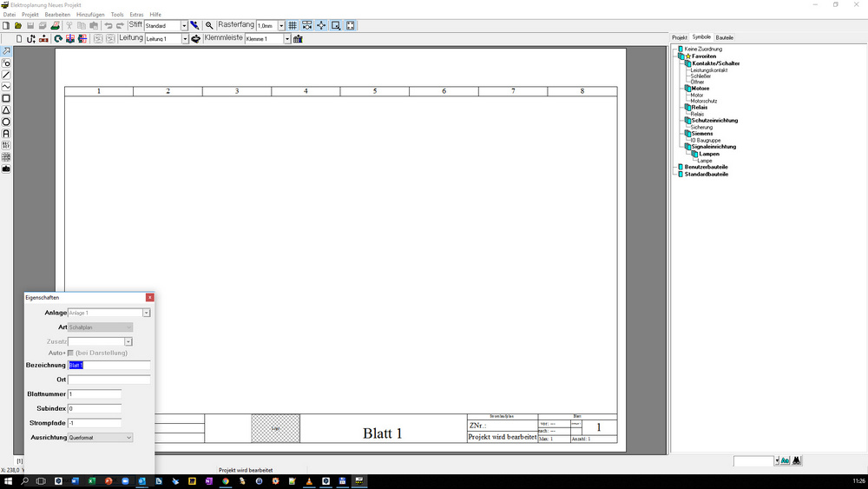Viewport: 868px width, 489px height.
Task: Toggle the grid display button
Action: (293, 26)
